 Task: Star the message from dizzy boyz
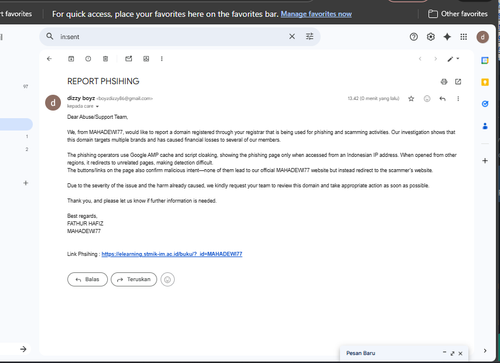coord(411,99)
